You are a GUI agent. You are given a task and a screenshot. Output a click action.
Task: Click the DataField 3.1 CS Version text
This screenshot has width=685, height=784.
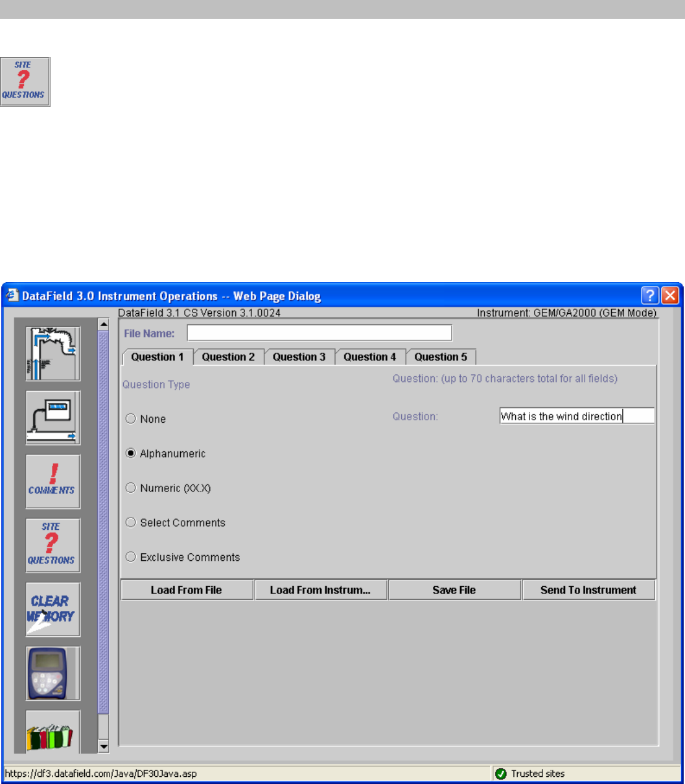200,313
